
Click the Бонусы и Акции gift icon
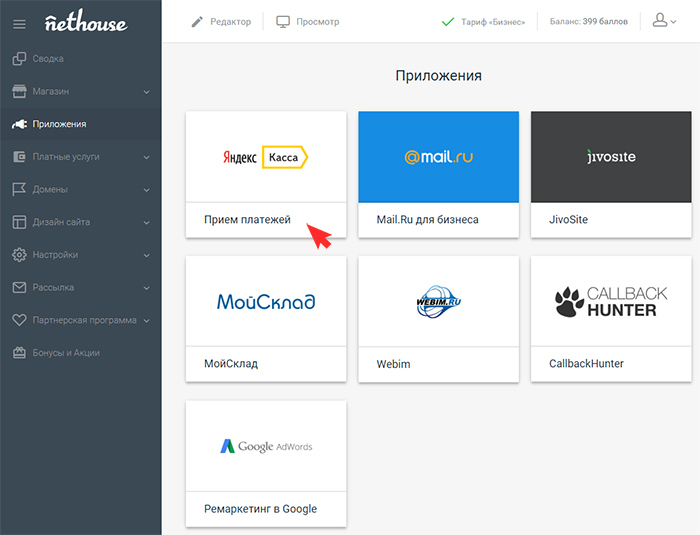coord(19,353)
